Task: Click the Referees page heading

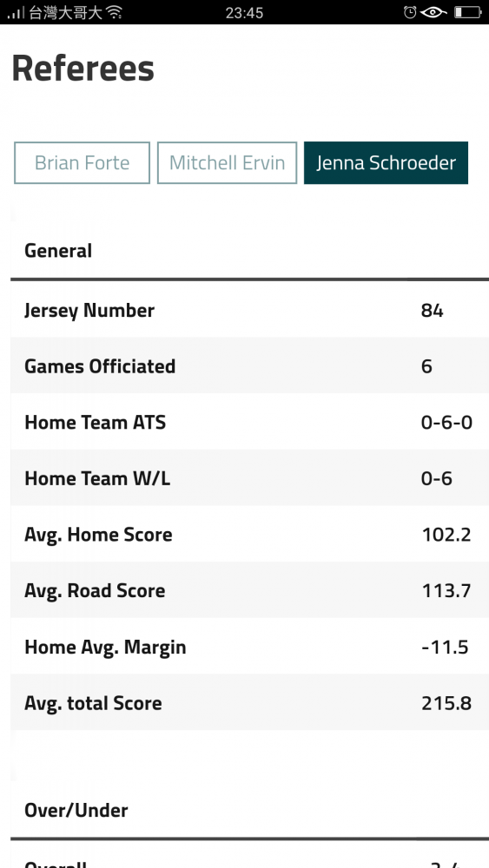Action: coord(83,69)
